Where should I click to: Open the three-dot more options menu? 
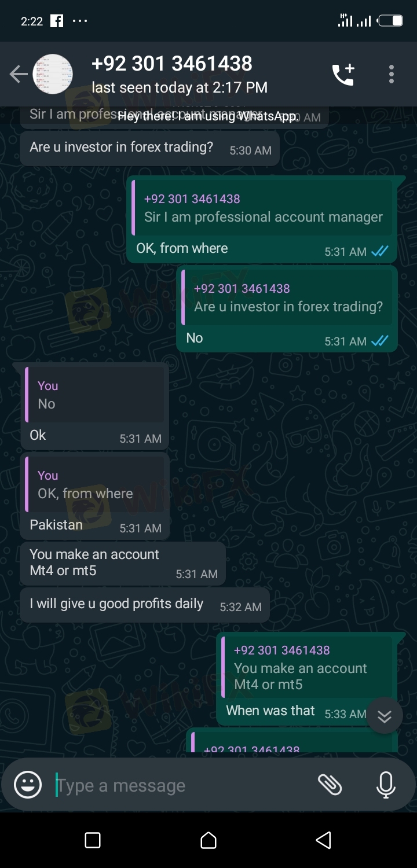coord(392,74)
